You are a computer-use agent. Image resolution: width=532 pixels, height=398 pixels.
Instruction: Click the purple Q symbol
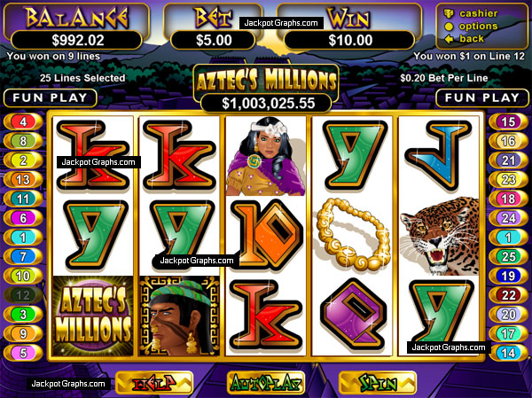click(353, 314)
